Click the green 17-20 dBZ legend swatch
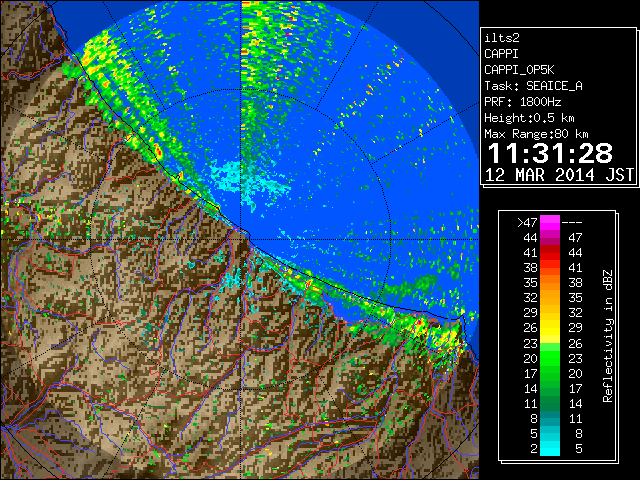This screenshot has width=640, height=480. (x=550, y=373)
